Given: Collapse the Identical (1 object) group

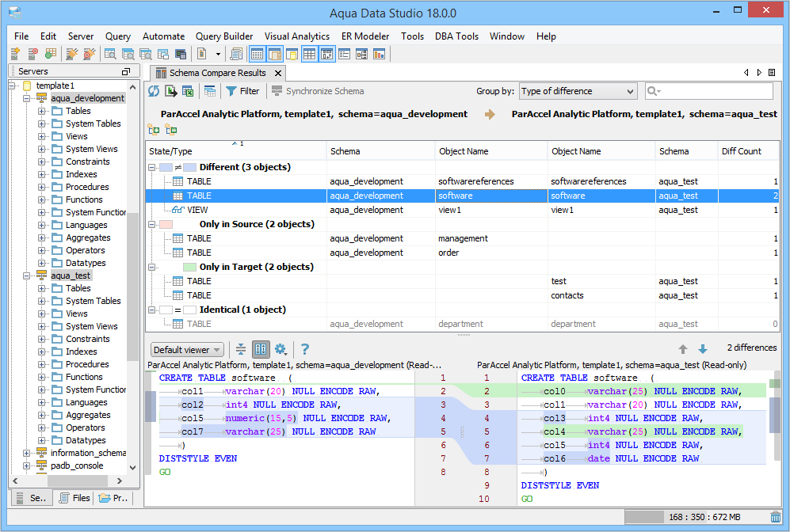Looking at the screenshot, I should pos(151,310).
